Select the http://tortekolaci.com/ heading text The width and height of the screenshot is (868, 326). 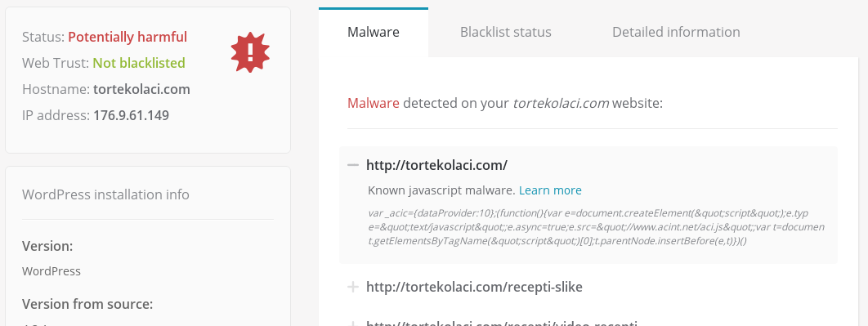[x=436, y=165]
